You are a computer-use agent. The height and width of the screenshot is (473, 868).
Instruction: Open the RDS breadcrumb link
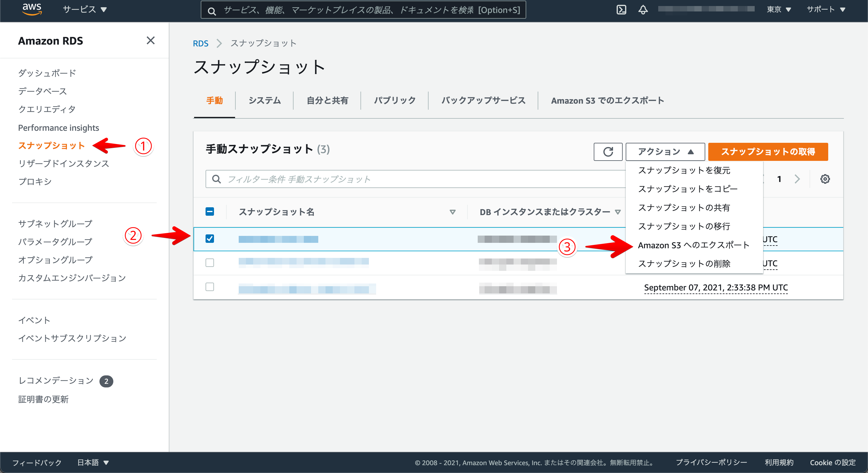(x=200, y=43)
